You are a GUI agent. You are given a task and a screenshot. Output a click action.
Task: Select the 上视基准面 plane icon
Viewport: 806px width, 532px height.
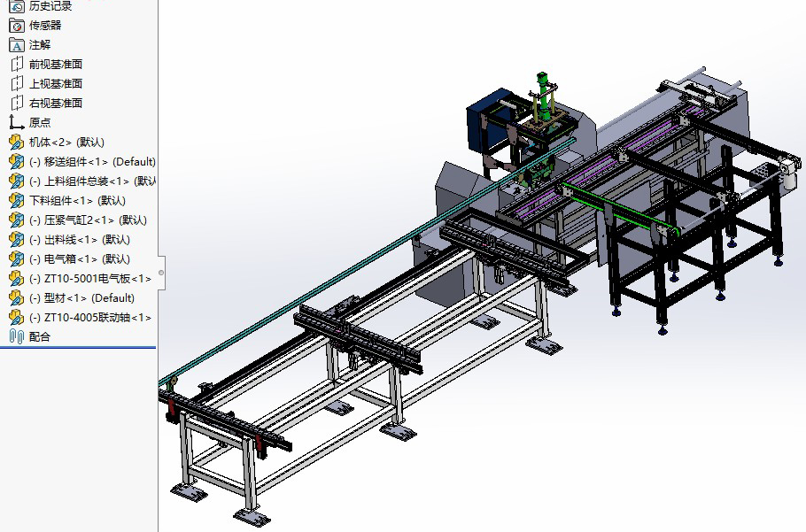click(x=17, y=84)
